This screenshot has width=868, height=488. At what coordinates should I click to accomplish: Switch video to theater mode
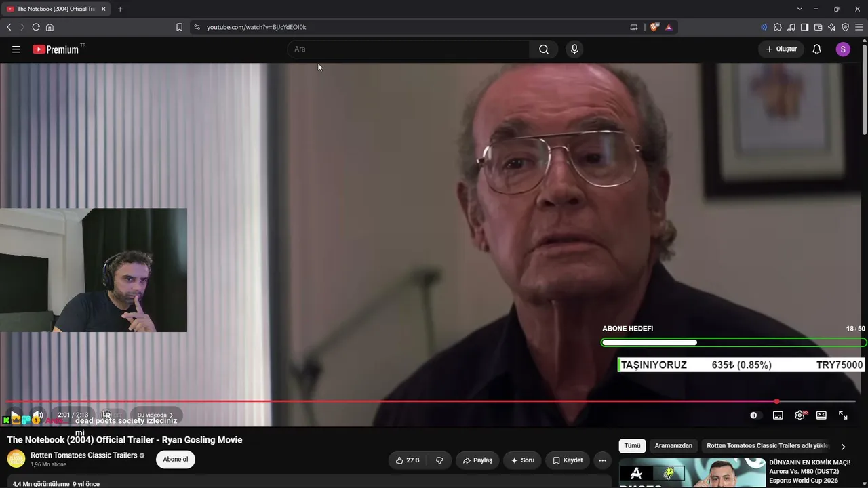821,415
